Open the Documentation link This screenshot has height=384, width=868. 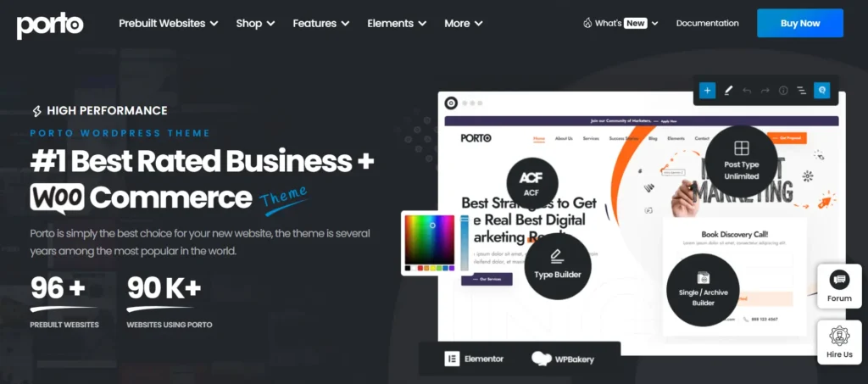pyautogui.click(x=707, y=23)
